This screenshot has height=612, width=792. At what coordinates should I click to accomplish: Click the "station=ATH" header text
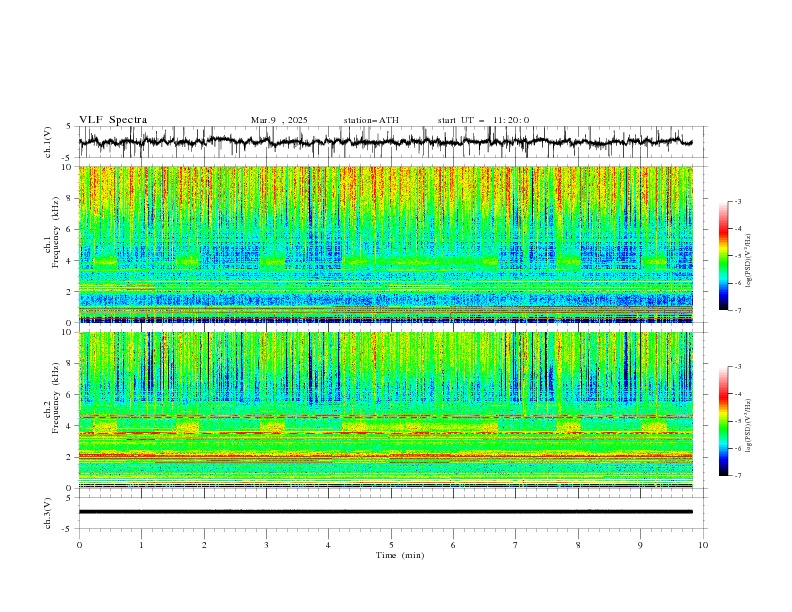[371, 120]
